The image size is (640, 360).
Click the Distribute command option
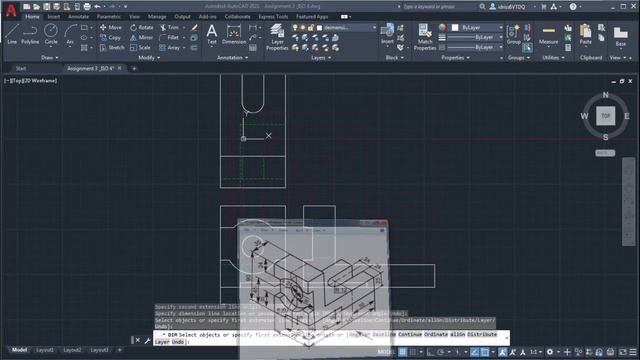coord(482,334)
